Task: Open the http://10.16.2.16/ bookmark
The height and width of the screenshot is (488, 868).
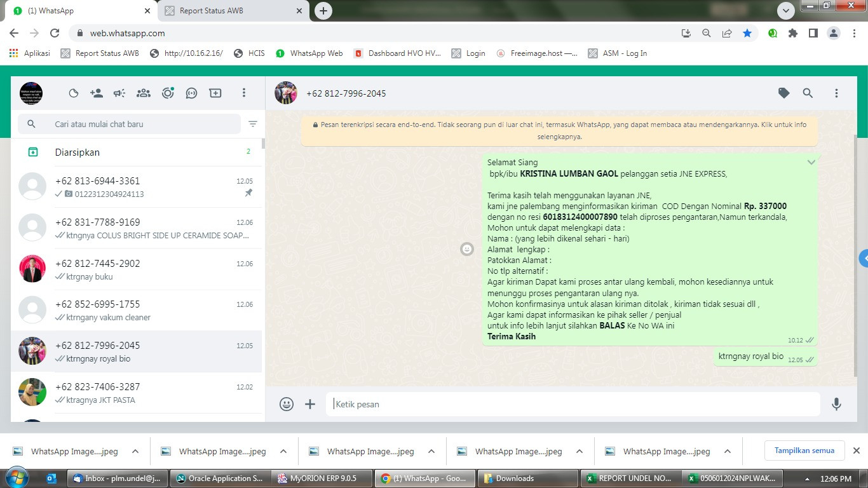Action: 186,53
